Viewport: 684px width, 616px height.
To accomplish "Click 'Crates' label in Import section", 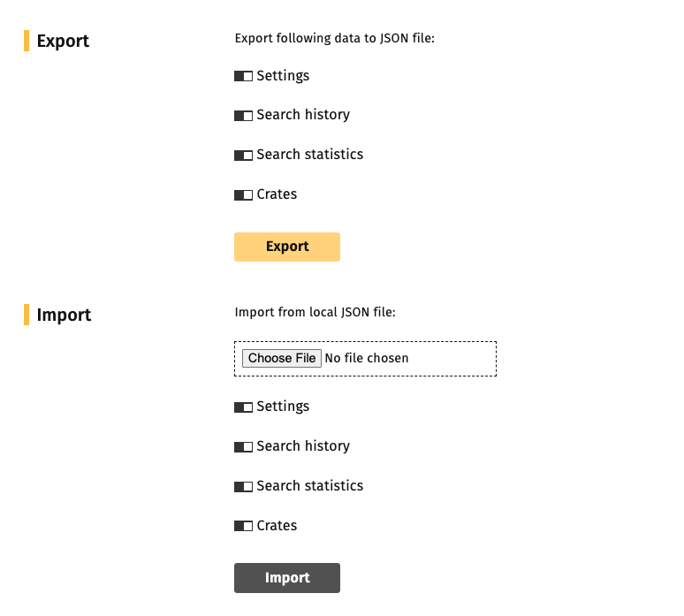I will [277, 526].
